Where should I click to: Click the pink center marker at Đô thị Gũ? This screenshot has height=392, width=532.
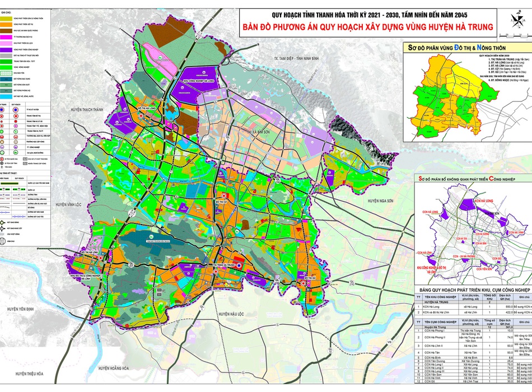coord(304,283)
